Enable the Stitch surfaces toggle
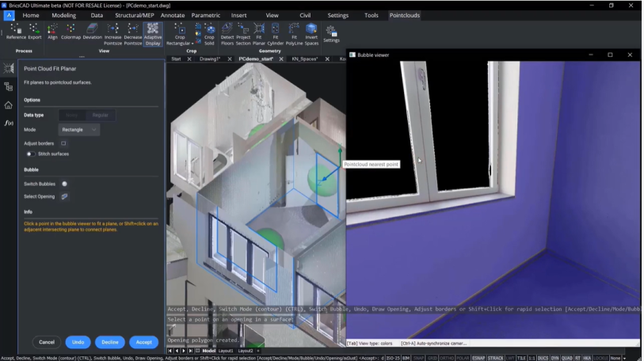The width and height of the screenshot is (644, 361). [30, 154]
